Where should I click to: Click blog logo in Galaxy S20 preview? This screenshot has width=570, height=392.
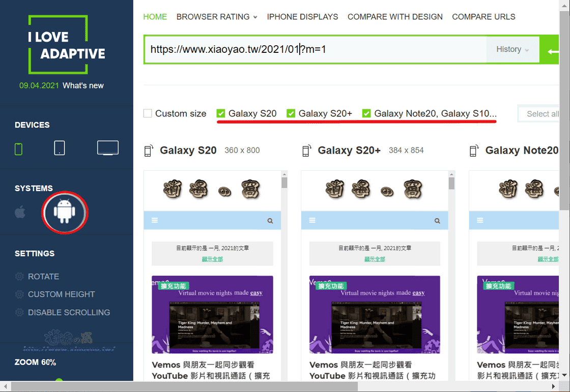coord(211,189)
